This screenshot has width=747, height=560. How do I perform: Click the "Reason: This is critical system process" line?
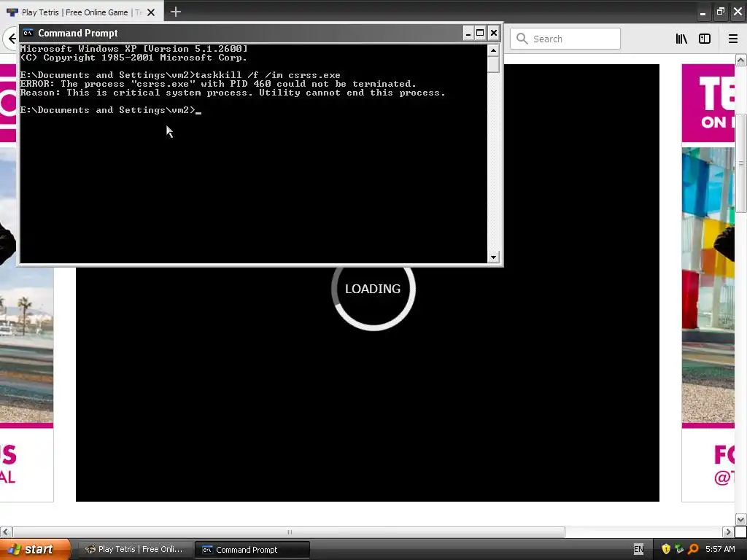(x=233, y=93)
